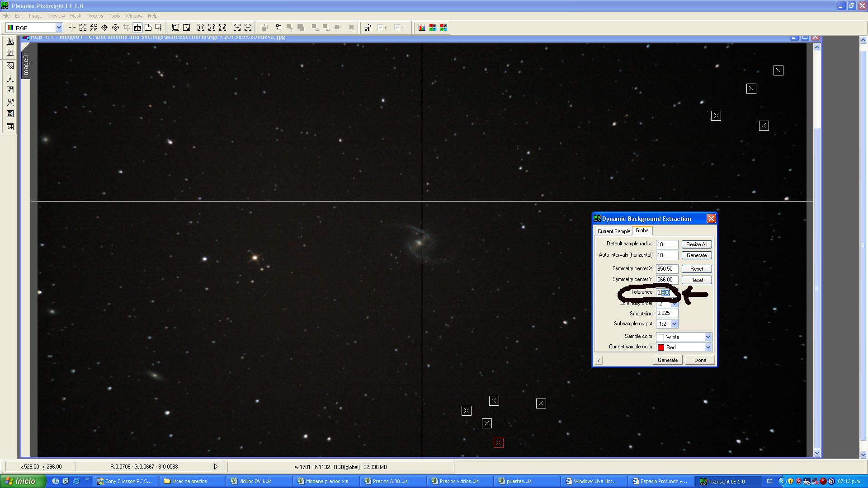Open the Inicio start button
The width and height of the screenshot is (868, 488).
point(23,481)
